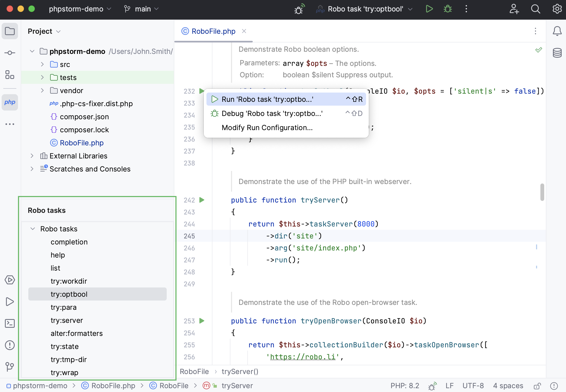
Task: Open the Terminal tool window icon
Action: (x=10, y=323)
